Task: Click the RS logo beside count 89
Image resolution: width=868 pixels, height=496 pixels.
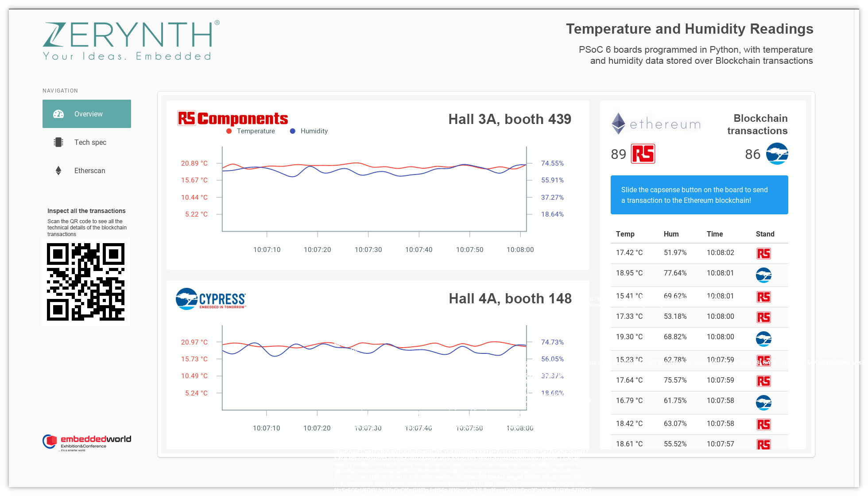Action: click(x=643, y=154)
